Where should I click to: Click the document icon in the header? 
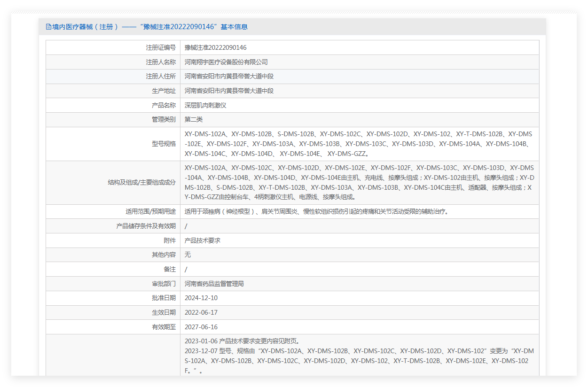(48, 27)
